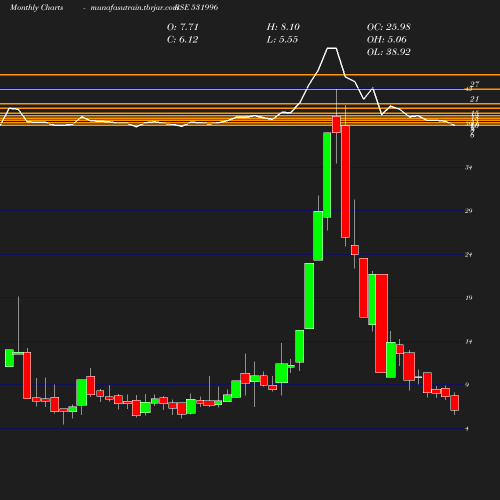Click the price axis label 4
The image size is (500, 500).
pyautogui.click(x=467, y=429)
